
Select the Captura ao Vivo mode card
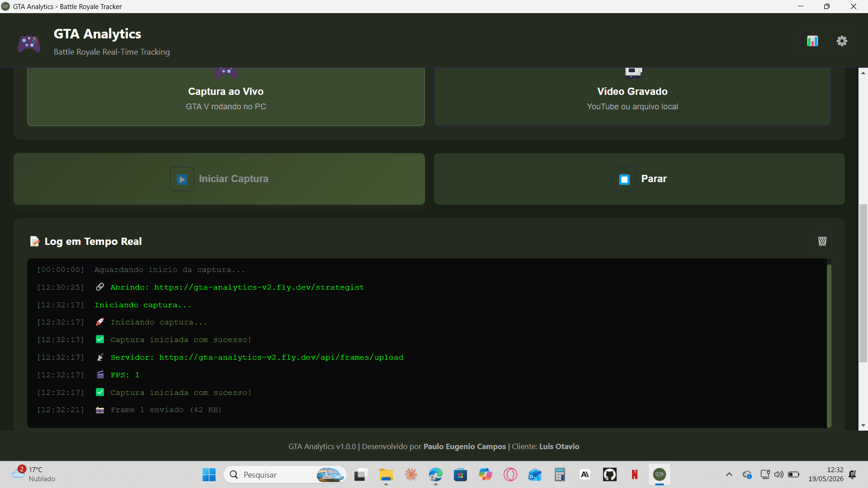coord(226,96)
